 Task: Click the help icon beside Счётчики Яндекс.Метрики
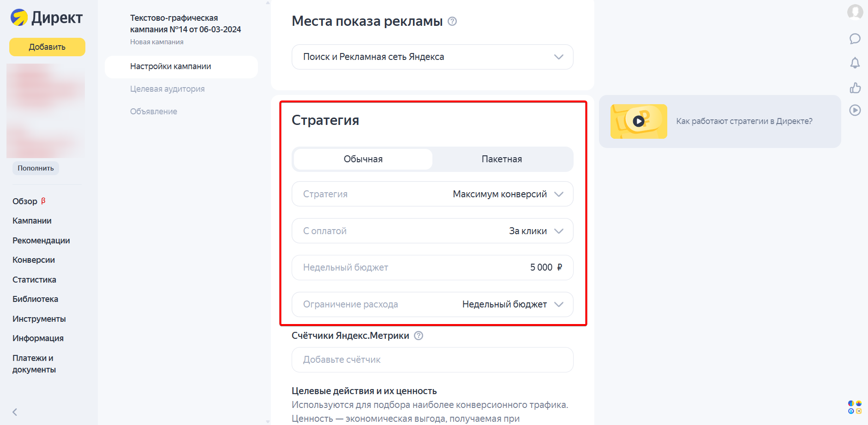point(418,336)
